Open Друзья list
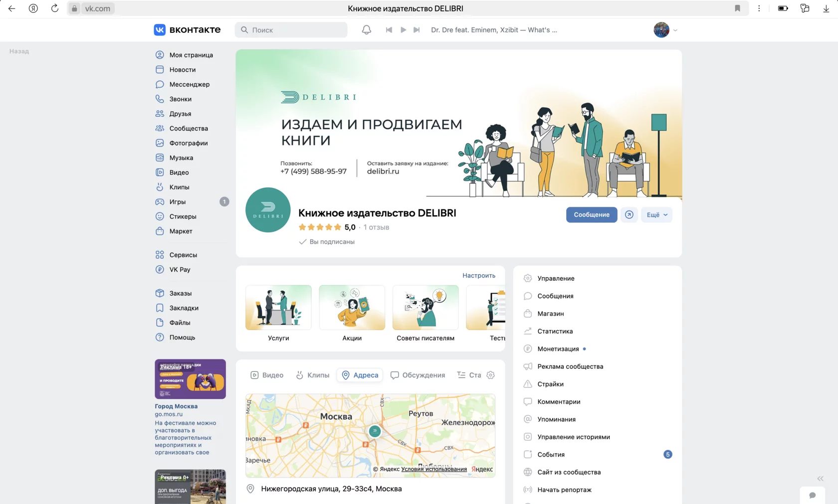 tap(180, 114)
